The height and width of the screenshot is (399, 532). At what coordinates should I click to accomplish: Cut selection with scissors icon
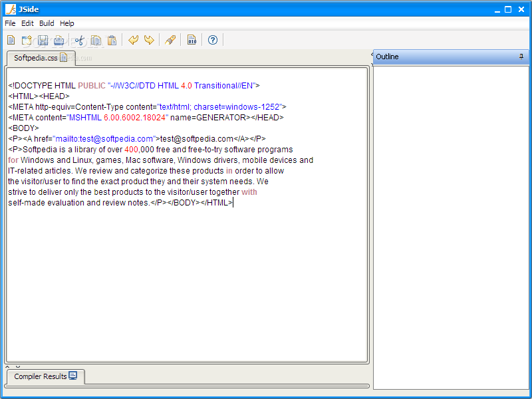point(79,40)
